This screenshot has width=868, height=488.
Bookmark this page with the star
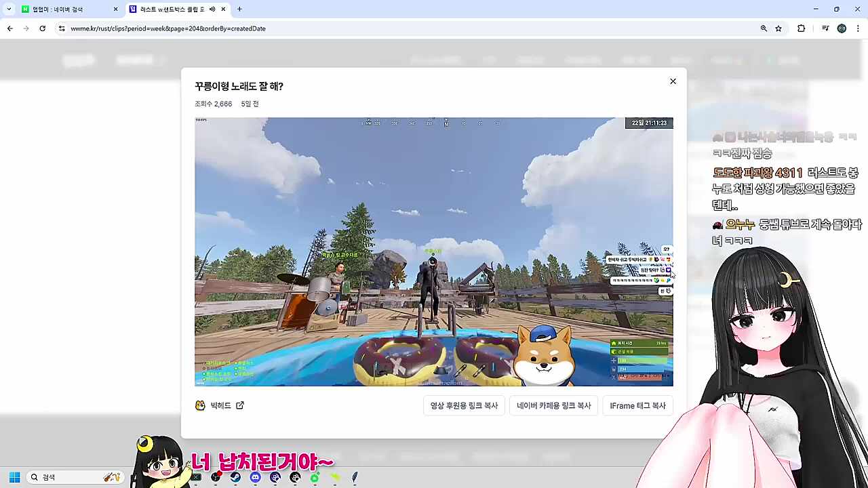(778, 28)
